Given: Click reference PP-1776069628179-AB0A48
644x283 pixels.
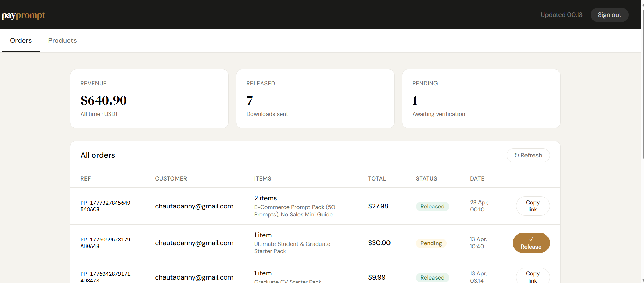Looking at the screenshot, I should point(107,243).
